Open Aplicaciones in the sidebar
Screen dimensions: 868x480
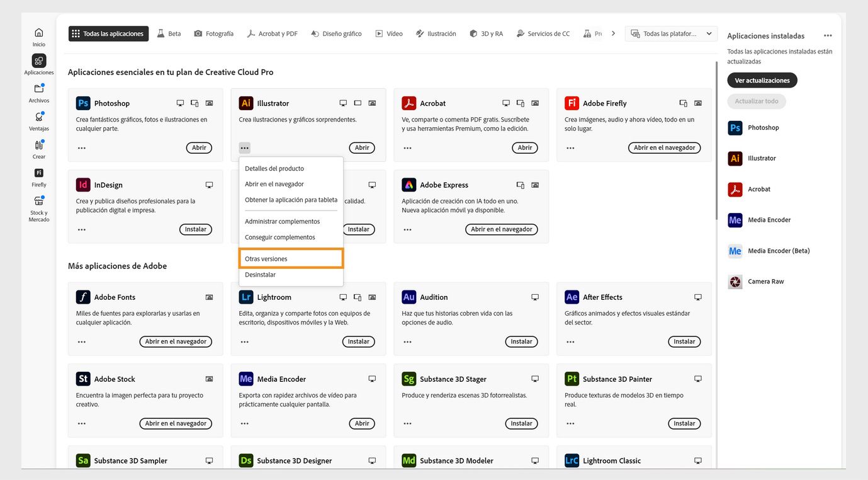(39, 65)
